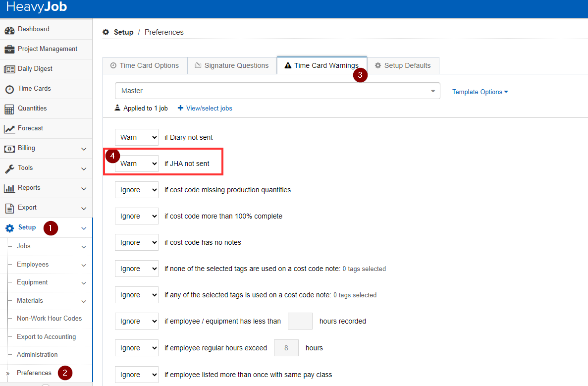Expand the Materials submenu chevron
This screenshot has height=386, width=588.
[84, 301]
